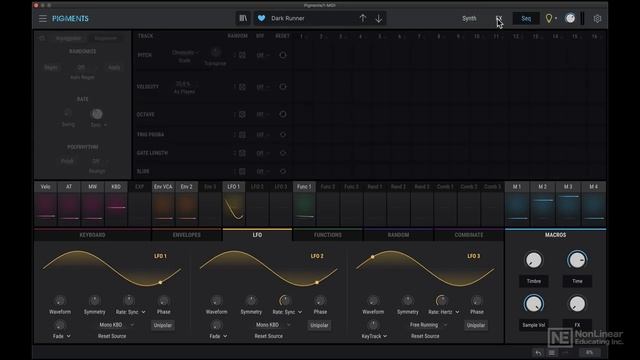Image resolution: width=640 pixels, height=360 pixels.
Task: Click the randomize Apply button
Action: click(114, 68)
